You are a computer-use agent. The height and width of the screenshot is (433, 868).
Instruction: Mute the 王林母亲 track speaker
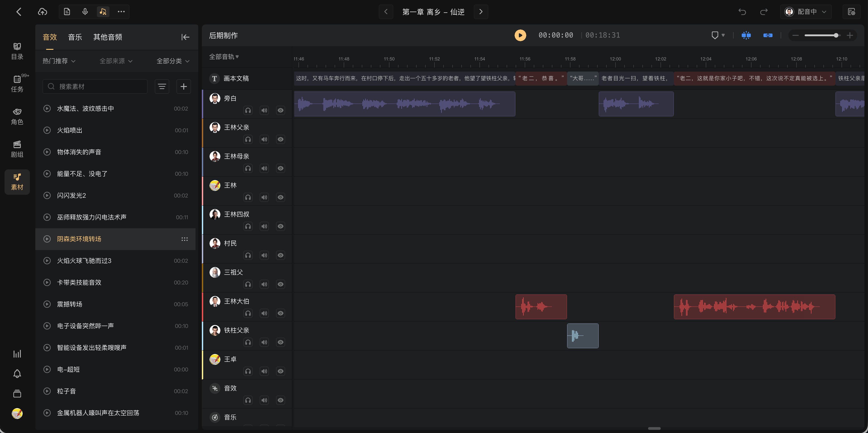pos(264,168)
